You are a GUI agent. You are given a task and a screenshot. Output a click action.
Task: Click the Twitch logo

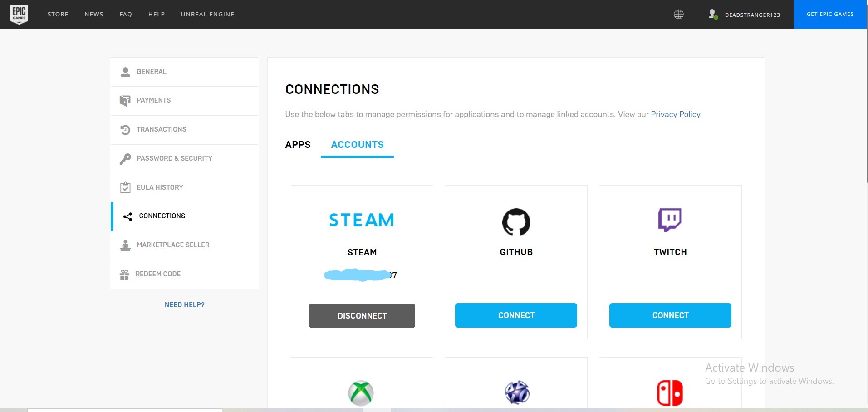(x=670, y=220)
